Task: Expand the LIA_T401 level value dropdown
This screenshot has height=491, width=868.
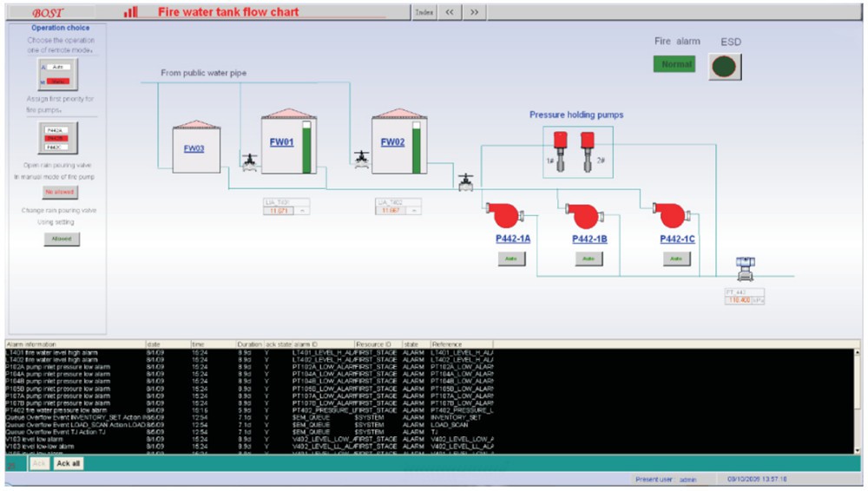Action: point(304,211)
